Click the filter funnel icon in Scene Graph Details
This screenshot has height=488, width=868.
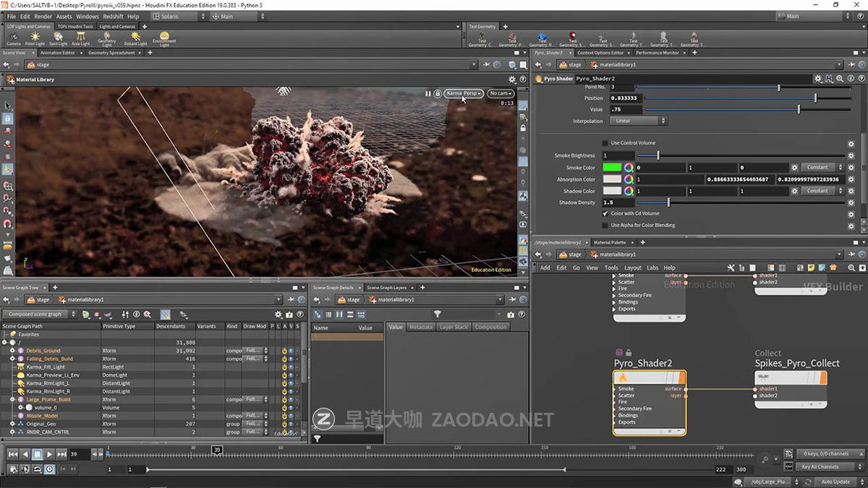coord(438,314)
